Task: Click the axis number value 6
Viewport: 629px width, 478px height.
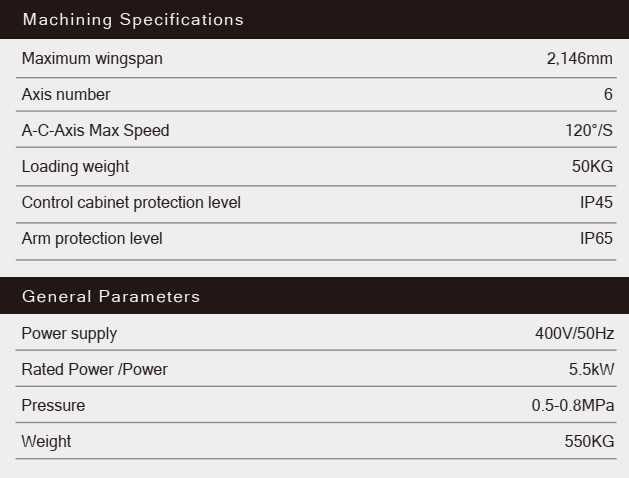Action: click(608, 95)
